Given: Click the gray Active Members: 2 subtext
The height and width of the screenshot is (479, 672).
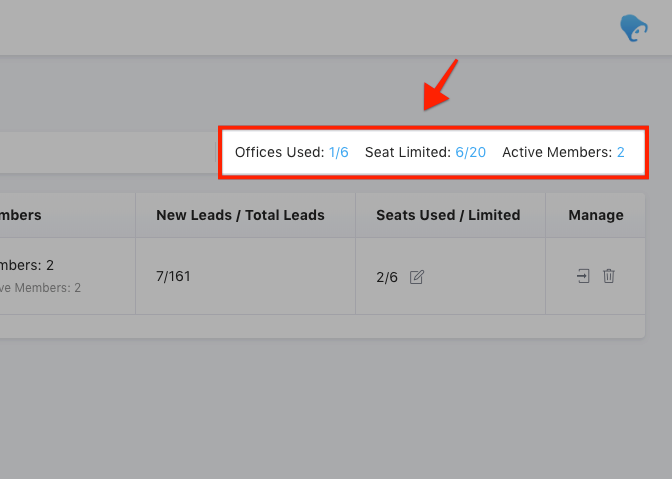Looking at the screenshot, I should (x=40, y=287).
